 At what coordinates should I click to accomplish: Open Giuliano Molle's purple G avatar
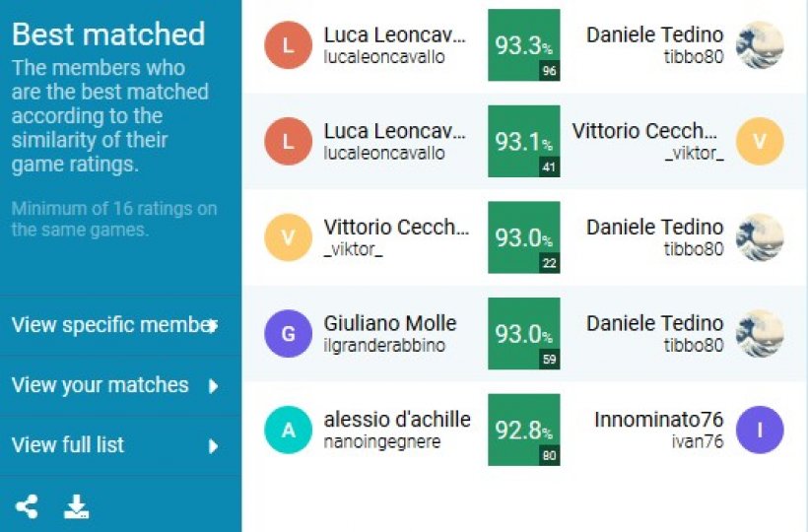288,334
